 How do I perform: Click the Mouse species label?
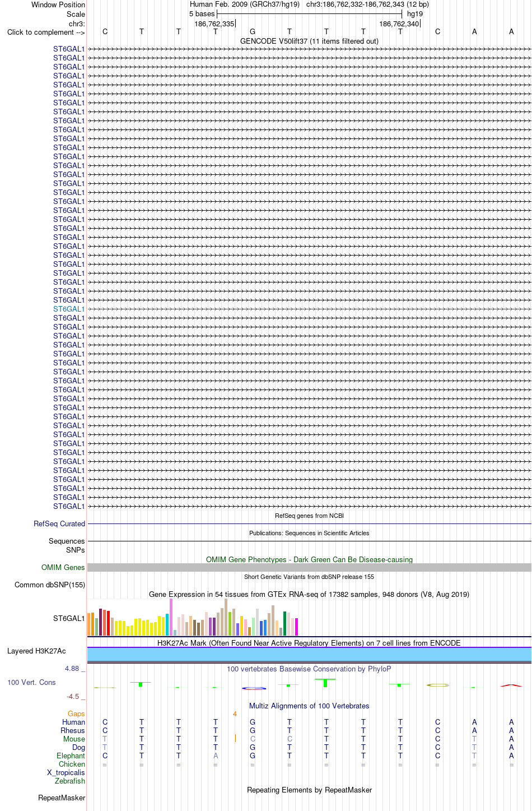74,739
